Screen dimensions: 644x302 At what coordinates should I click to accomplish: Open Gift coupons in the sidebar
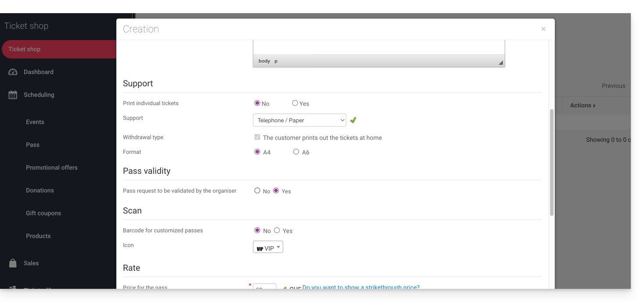(43, 213)
